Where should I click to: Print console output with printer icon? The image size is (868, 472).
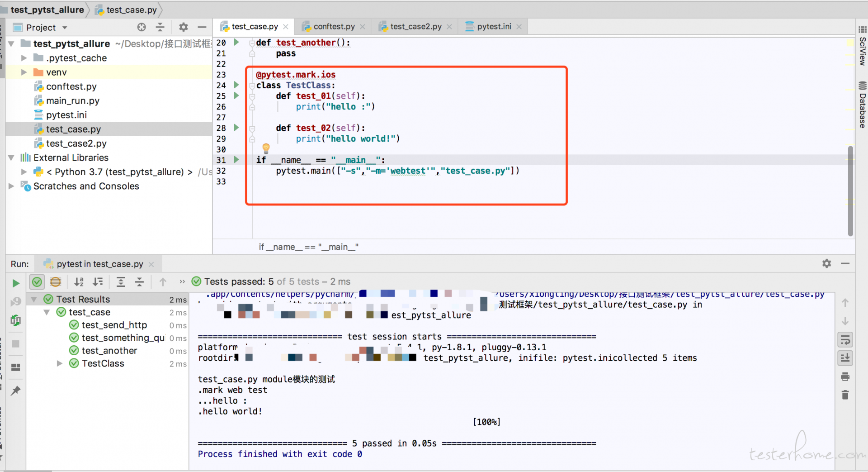[845, 377]
